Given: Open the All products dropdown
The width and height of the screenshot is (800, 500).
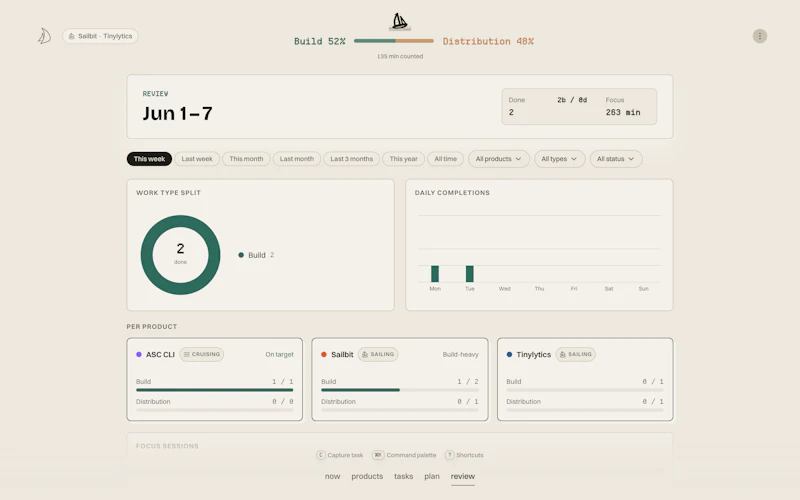Looking at the screenshot, I should 498,159.
